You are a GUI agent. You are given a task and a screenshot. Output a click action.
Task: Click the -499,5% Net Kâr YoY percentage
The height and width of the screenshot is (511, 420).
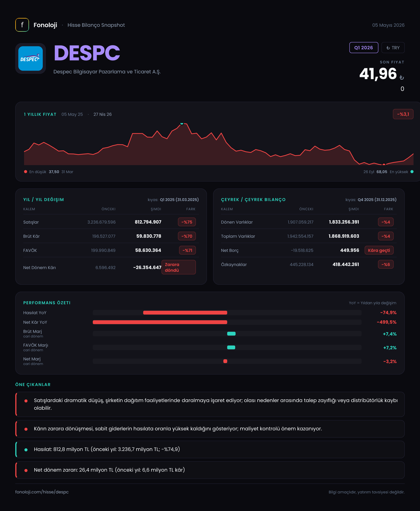(x=387, y=322)
